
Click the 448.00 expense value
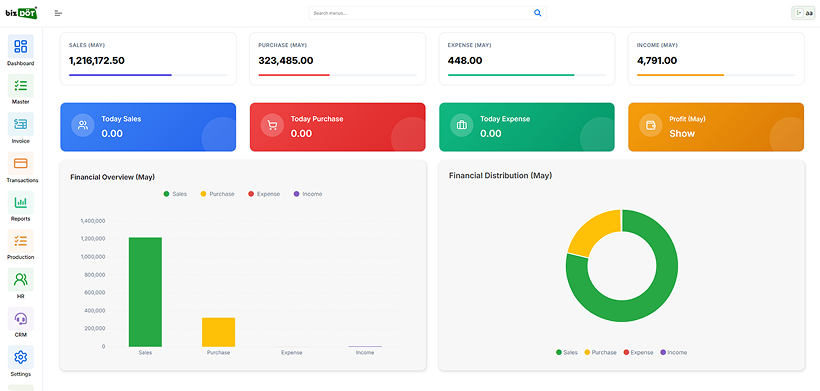465,61
